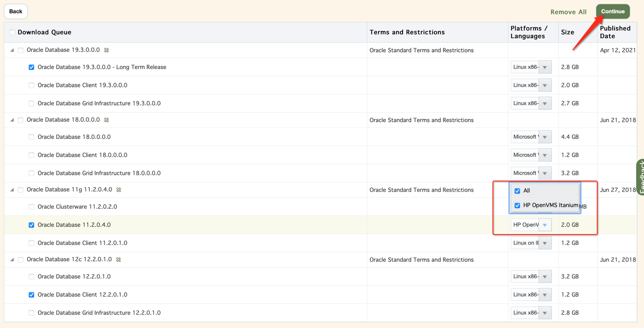The height and width of the screenshot is (328, 644).
Task: Close HP OpenVMS platform dropdown for Database 11.2.0.4.0
Action: [x=545, y=225]
